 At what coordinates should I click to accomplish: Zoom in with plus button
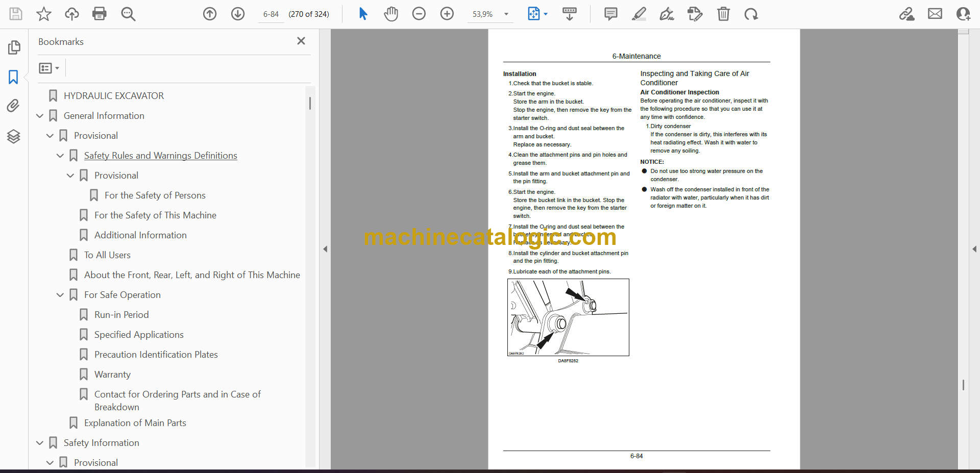click(447, 14)
